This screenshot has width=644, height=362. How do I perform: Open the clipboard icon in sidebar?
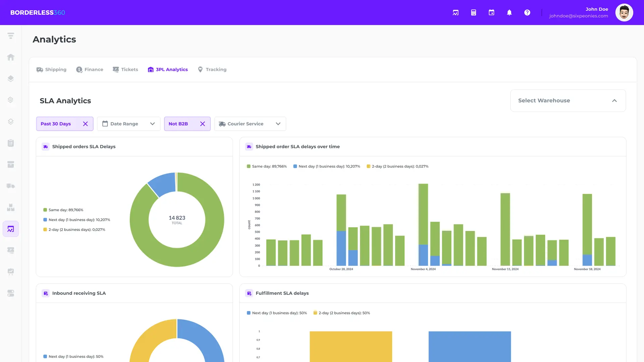click(x=11, y=143)
